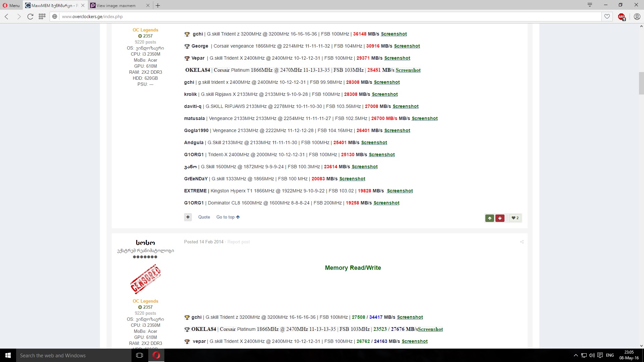644x362 pixels.
Task: Click the address bar URL field
Action: (302, 16)
